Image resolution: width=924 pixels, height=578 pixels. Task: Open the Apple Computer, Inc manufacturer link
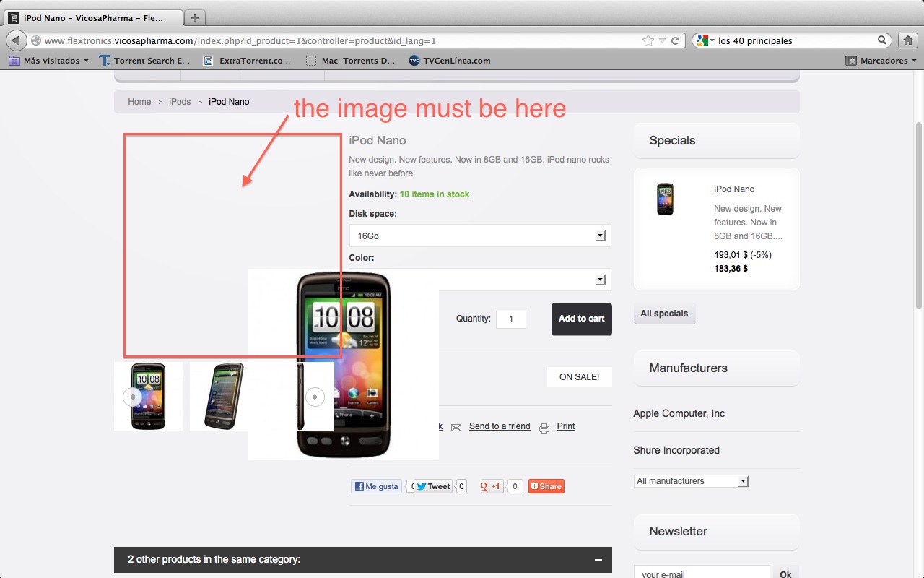(x=679, y=413)
